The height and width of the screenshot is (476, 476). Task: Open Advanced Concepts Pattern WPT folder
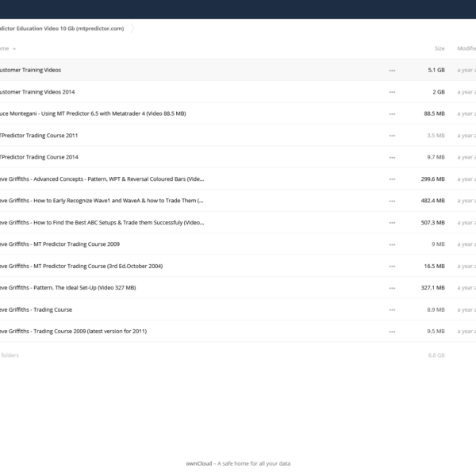pos(102,178)
